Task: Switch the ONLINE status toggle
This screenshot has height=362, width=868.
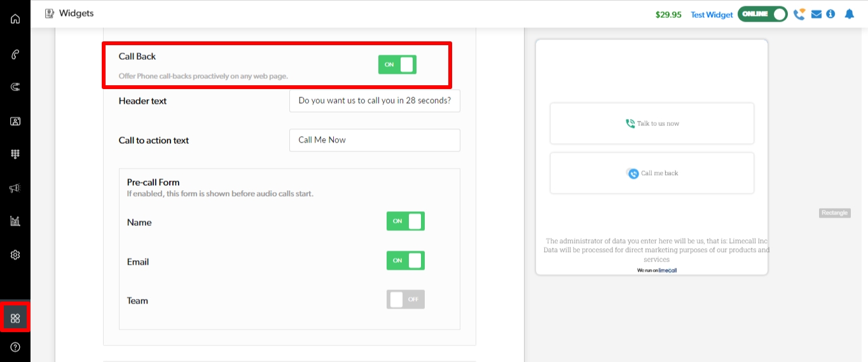Action: 762,14
